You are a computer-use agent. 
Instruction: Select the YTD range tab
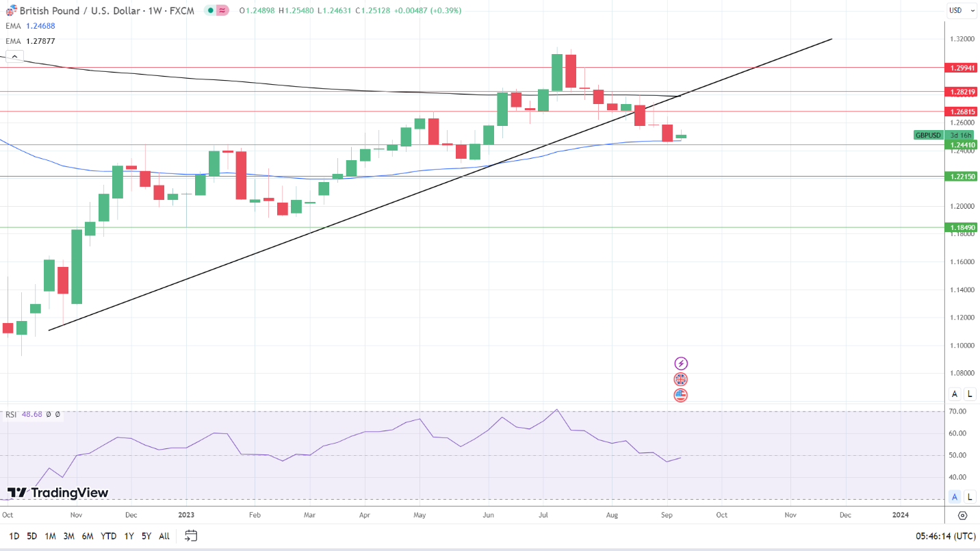[107, 536]
